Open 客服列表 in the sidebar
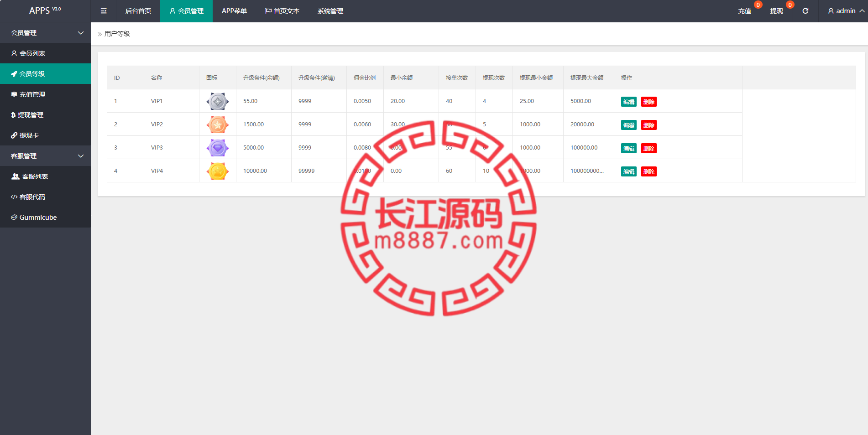This screenshot has width=868, height=435. coord(45,176)
